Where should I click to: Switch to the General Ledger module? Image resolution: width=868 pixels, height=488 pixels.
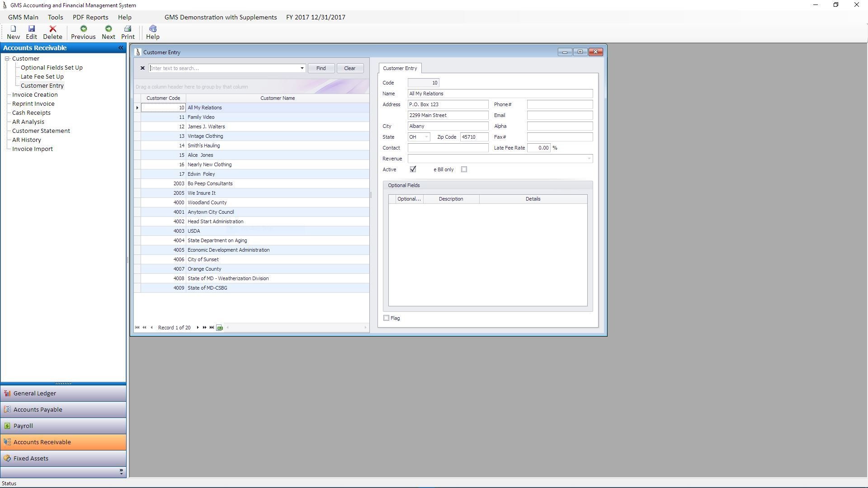pyautogui.click(x=35, y=394)
